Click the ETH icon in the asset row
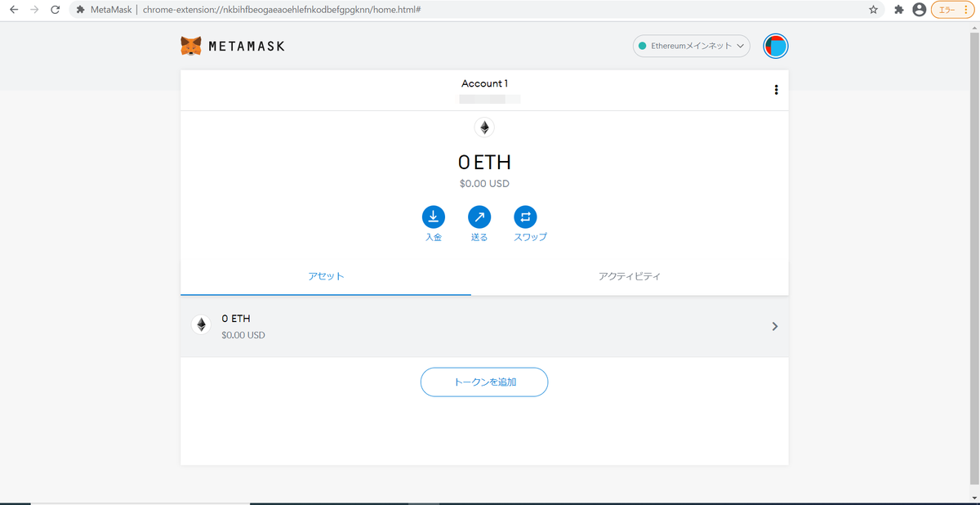 click(201, 324)
